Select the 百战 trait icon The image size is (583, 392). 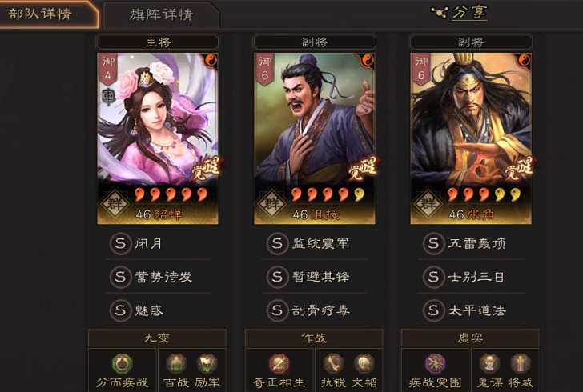click(x=176, y=363)
